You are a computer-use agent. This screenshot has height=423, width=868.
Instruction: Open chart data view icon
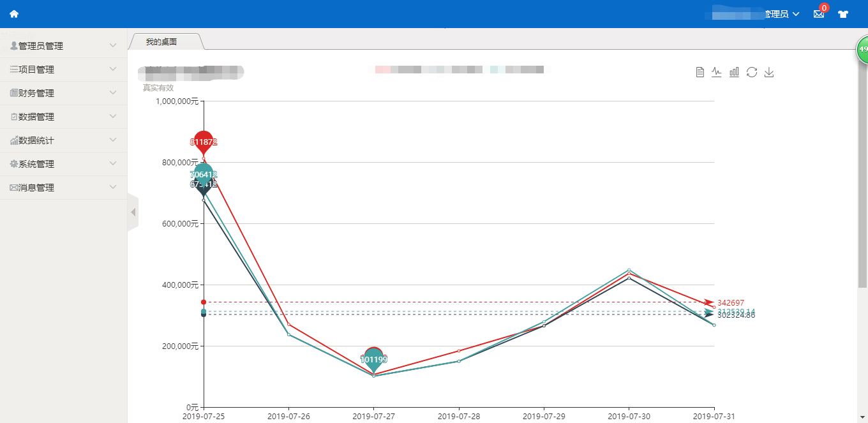pyautogui.click(x=700, y=72)
